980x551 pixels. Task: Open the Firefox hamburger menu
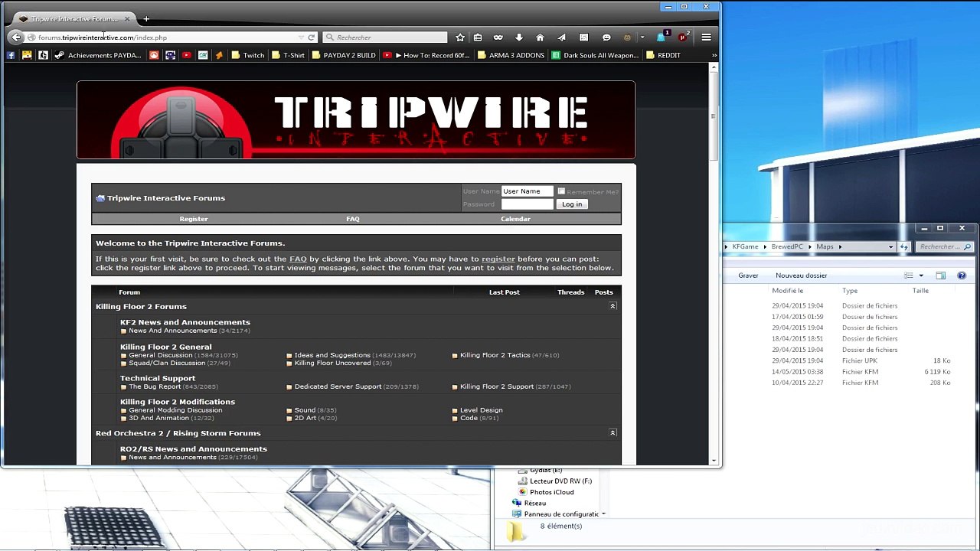tap(706, 37)
